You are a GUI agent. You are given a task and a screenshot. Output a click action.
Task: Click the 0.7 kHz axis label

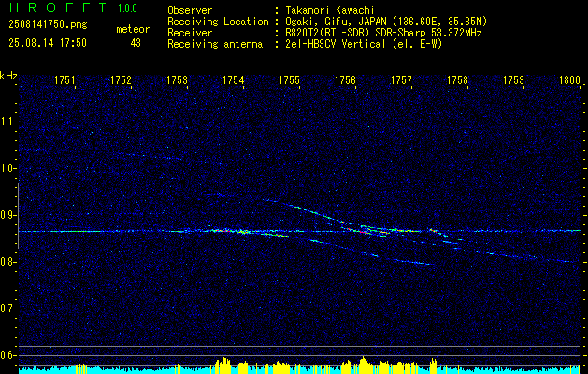point(7,309)
